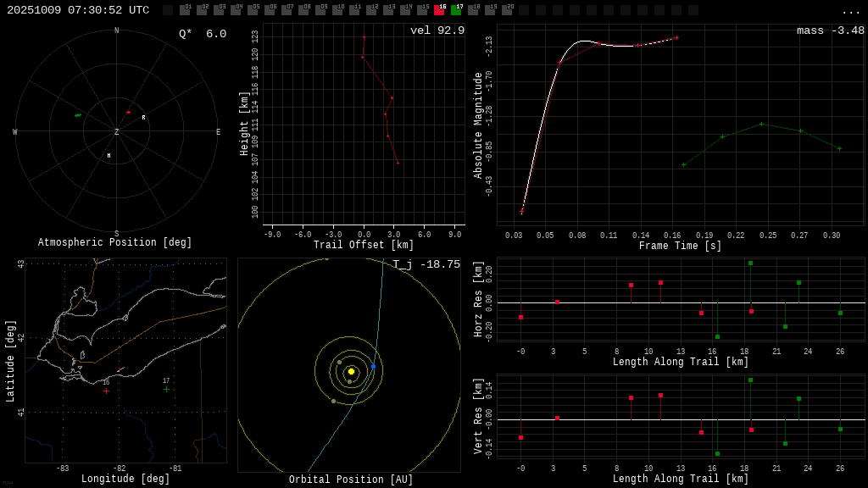
Task: Select station box 15 in top bar
Action: click(422, 10)
